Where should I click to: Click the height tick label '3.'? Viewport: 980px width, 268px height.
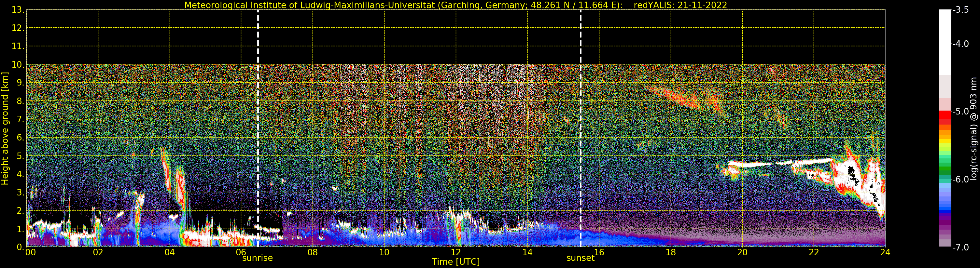tap(21, 192)
